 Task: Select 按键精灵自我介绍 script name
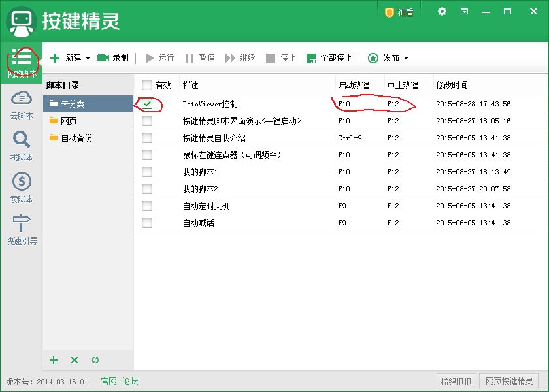tap(214, 138)
